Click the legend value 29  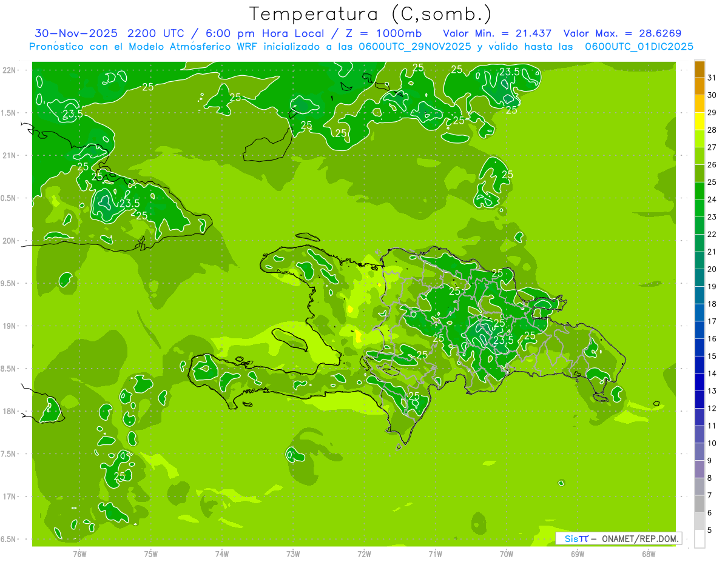pyautogui.click(x=712, y=113)
